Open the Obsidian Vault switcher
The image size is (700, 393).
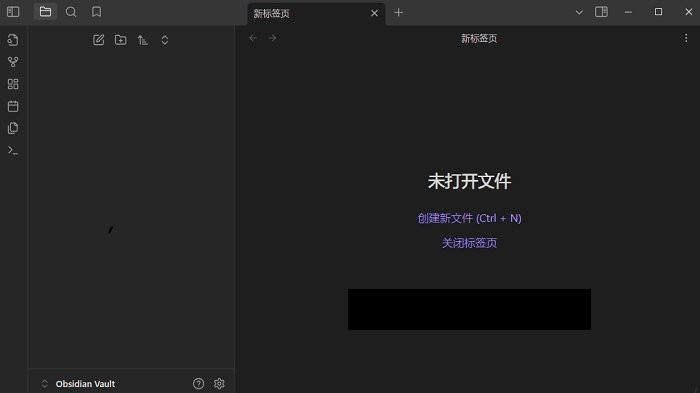[78, 384]
